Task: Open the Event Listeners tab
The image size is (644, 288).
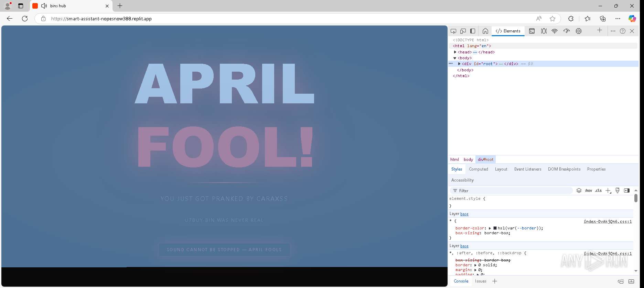Action: click(x=528, y=169)
